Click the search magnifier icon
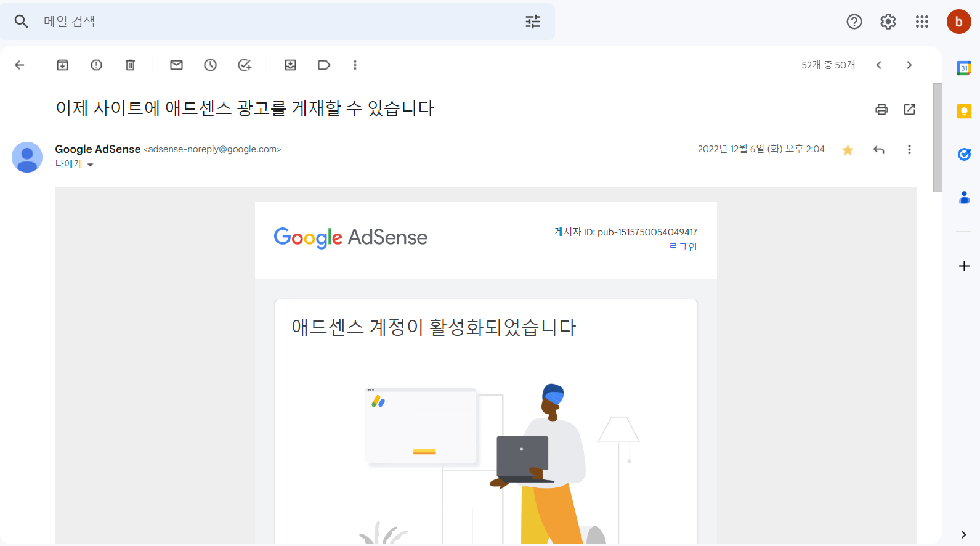Viewport: 980px width, 546px height. [22, 22]
